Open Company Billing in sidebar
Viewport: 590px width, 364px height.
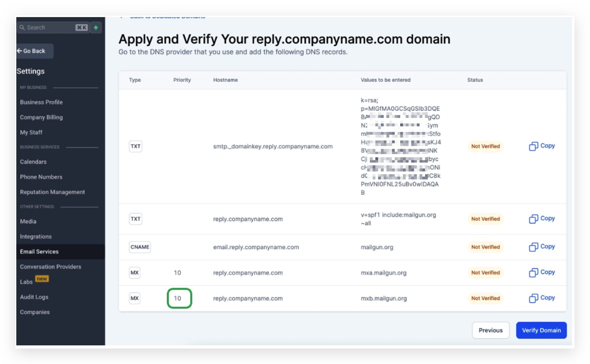41,117
